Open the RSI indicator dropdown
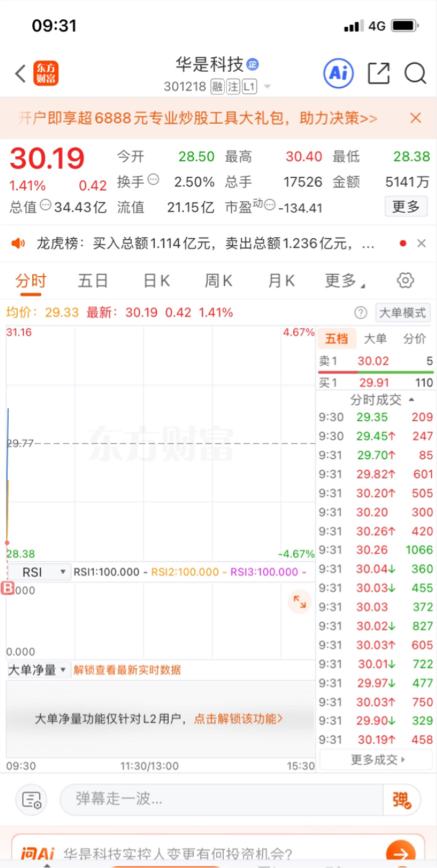The width and height of the screenshot is (437, 868). tap(39, 572)
